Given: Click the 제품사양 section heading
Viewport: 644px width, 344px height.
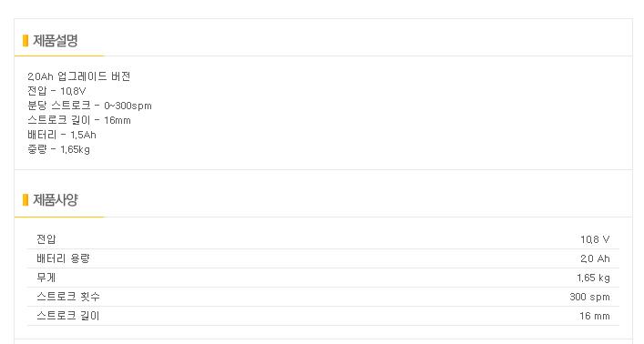Looking at the screenshot, I should pos(55,200).
